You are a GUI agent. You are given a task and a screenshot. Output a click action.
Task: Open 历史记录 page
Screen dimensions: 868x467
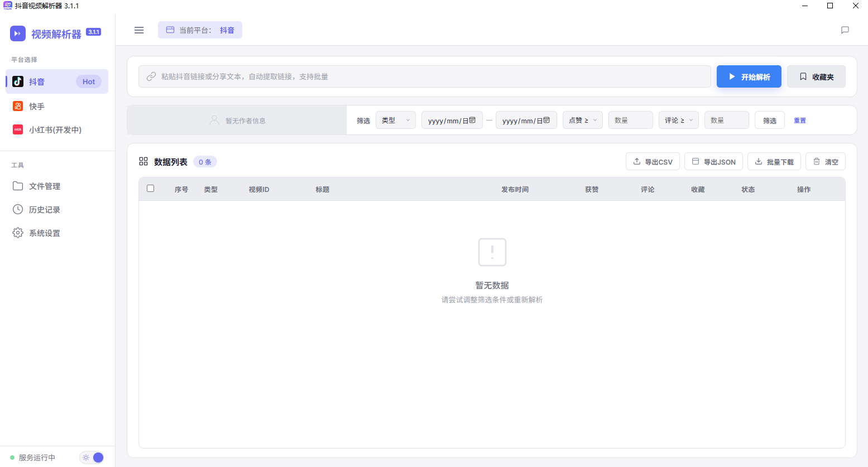coord(57,209)
